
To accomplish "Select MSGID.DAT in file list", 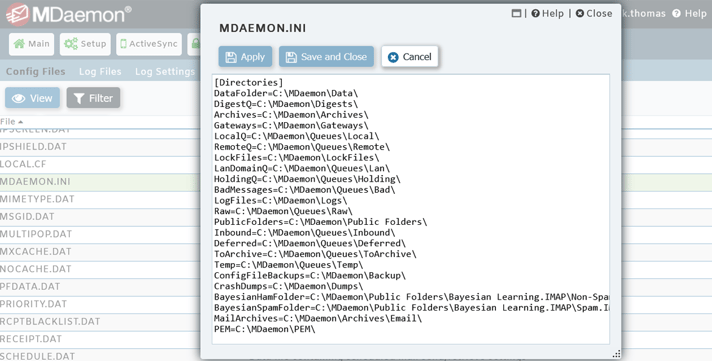I will coord(27,217).
